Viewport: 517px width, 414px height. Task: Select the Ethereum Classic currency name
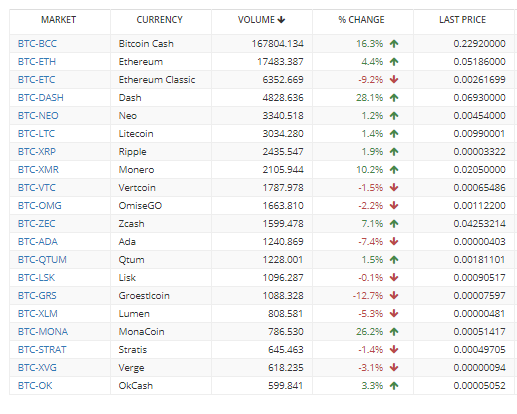point(157,80)
